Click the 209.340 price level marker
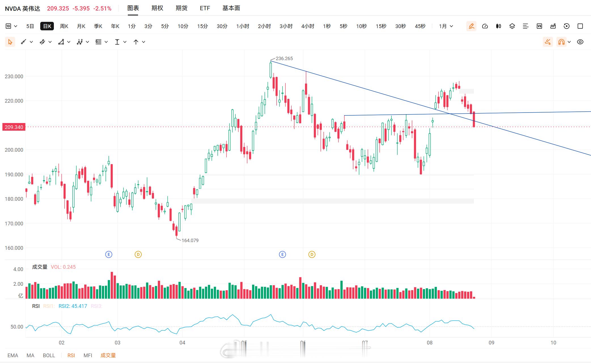 pos(14,127)
